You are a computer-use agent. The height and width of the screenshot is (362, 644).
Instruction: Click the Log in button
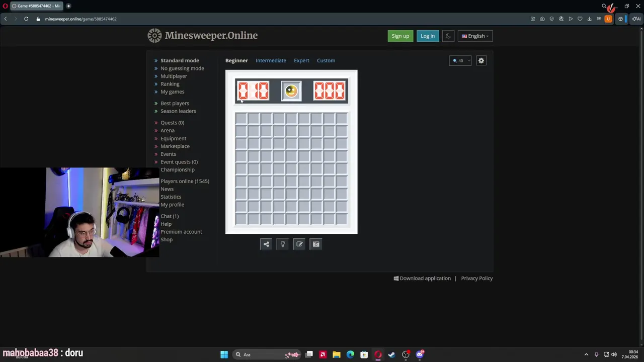click(x=428, y=36)
